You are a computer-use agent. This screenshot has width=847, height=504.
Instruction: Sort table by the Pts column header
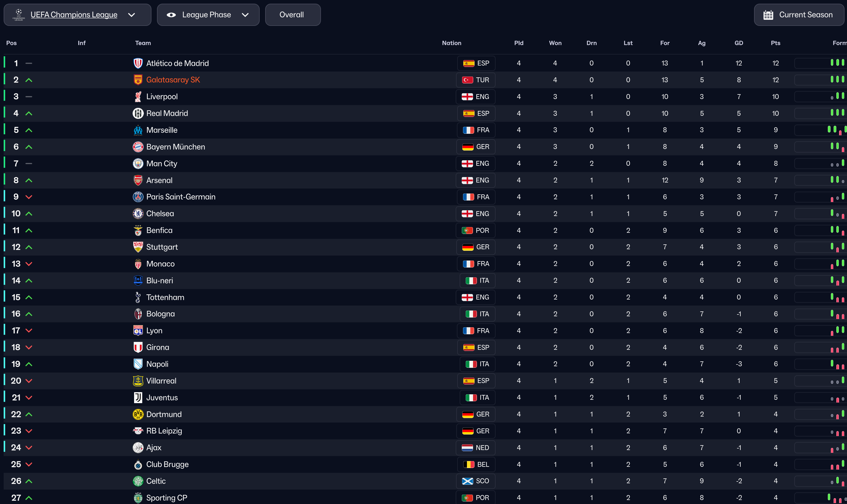(x=775, y=43)
